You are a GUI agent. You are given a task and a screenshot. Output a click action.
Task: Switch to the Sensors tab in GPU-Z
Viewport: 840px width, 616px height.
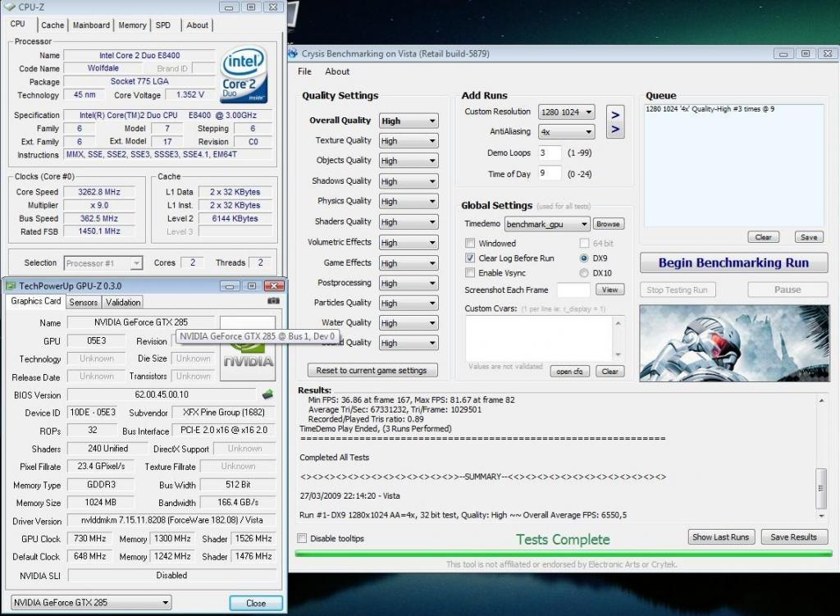[x=84, y=302]
